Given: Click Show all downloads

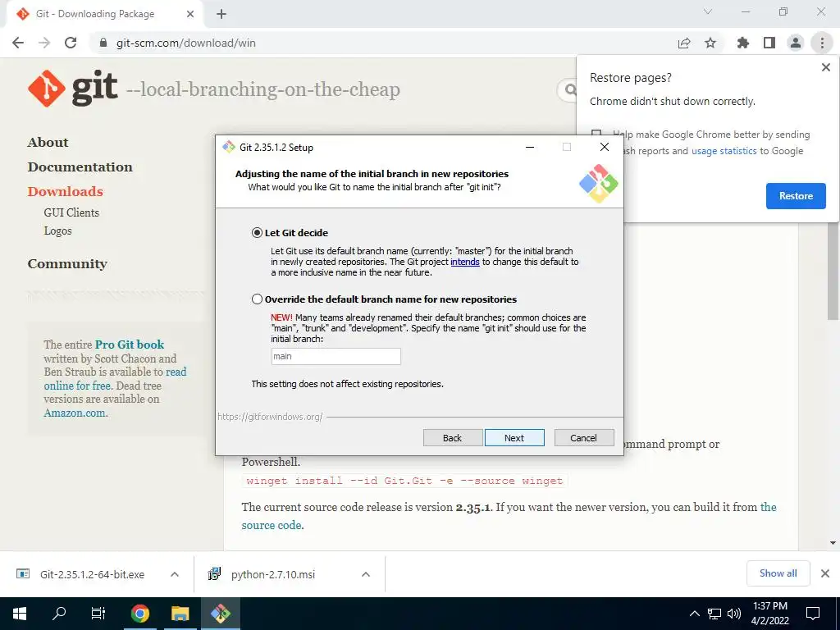Looking at the screenshot, I should (x=778, y=573).
